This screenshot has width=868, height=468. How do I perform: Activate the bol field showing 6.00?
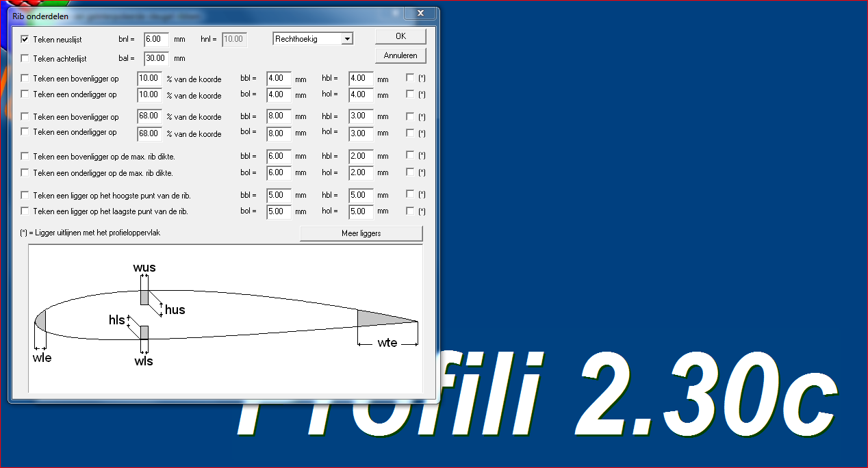click(279, 172)
